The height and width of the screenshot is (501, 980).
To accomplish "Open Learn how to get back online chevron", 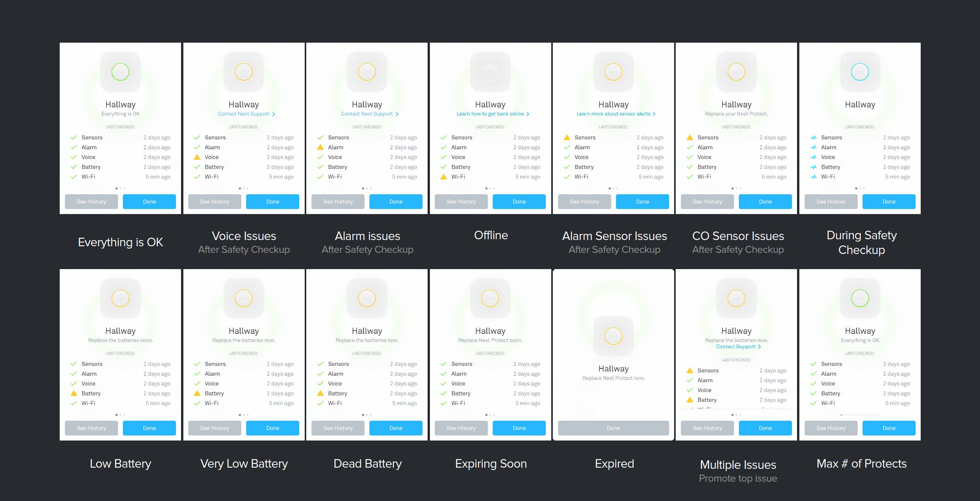I will pyautogui.click(x=528, y=114).
